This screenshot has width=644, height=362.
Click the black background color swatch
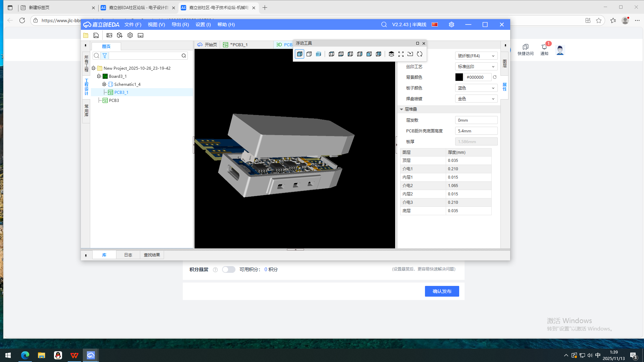(x=459, y=77)
